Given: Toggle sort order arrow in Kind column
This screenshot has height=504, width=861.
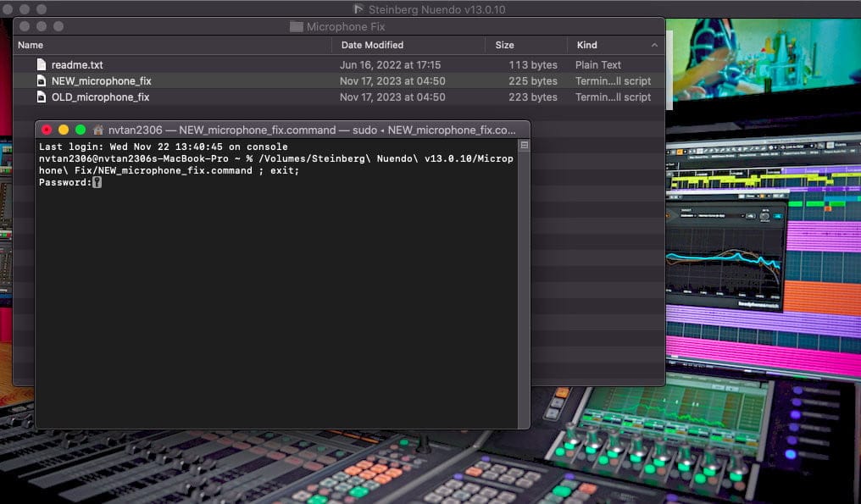Looking at the screenshot, I should [654, 45].
